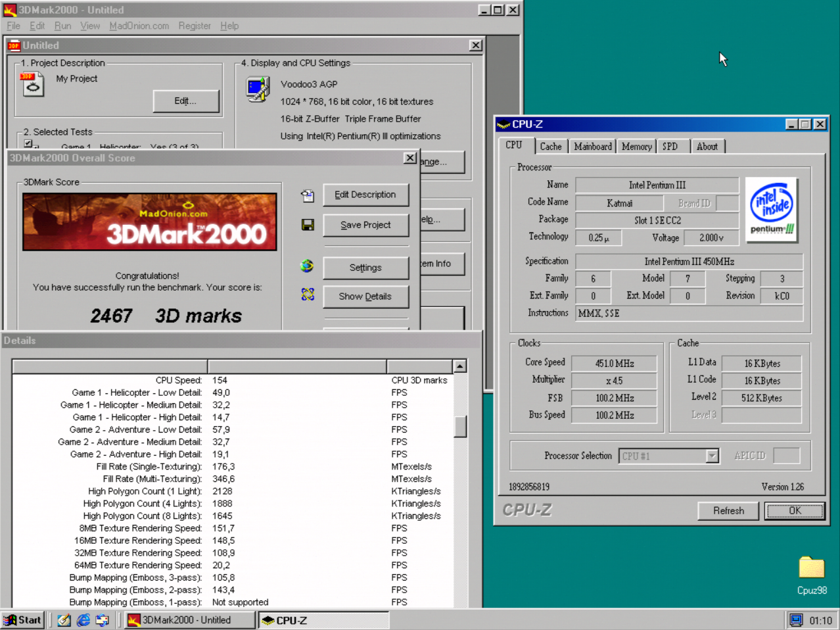Switch to the Memory tab in CPU-Z
This screenshot has height=630, width=840.
[636, 147]
